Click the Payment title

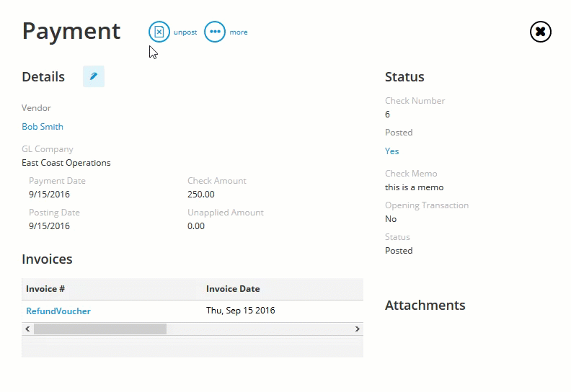coord(71,31)
